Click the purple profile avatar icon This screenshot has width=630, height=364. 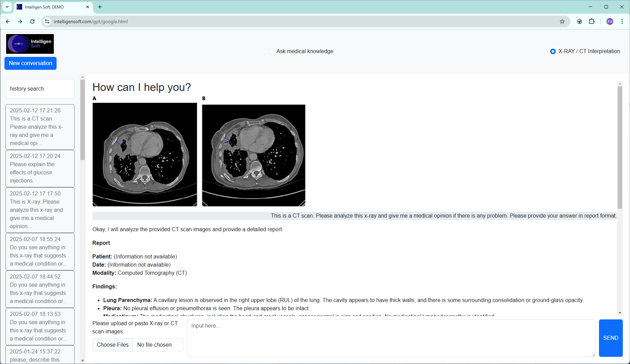pos(610,21)
